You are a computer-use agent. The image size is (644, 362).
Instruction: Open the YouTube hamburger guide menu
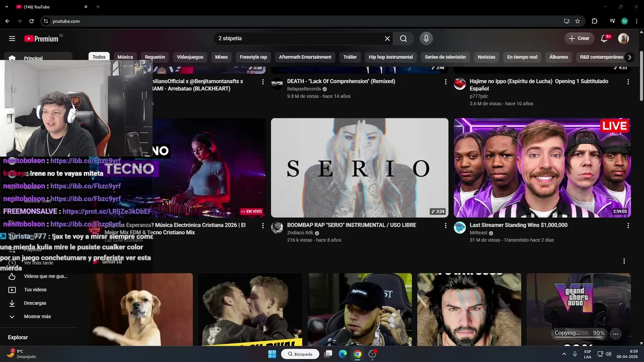[x=12, y=38]
